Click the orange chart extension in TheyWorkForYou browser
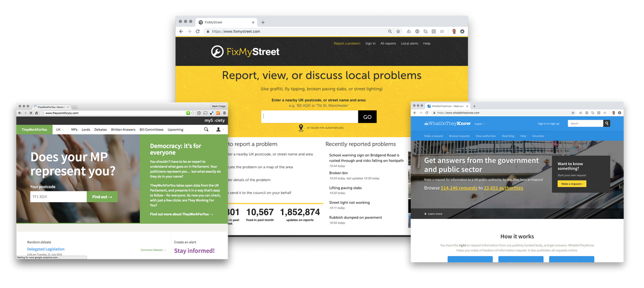 coord(218,113)
